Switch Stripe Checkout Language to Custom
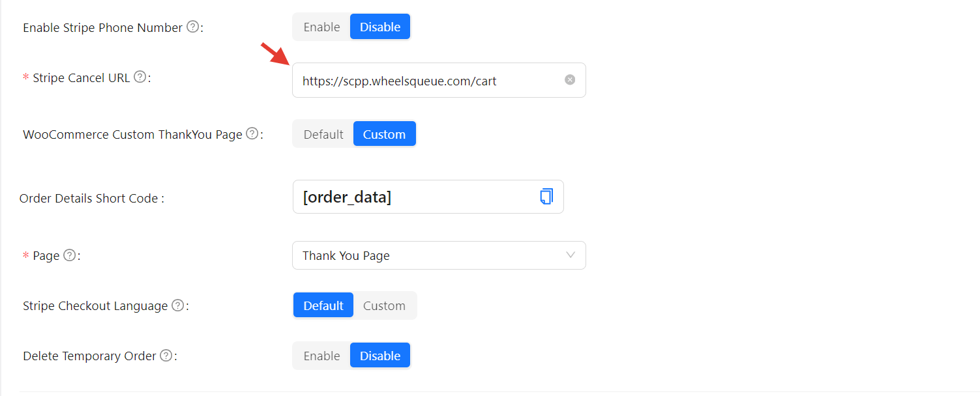 coord(384,305)
